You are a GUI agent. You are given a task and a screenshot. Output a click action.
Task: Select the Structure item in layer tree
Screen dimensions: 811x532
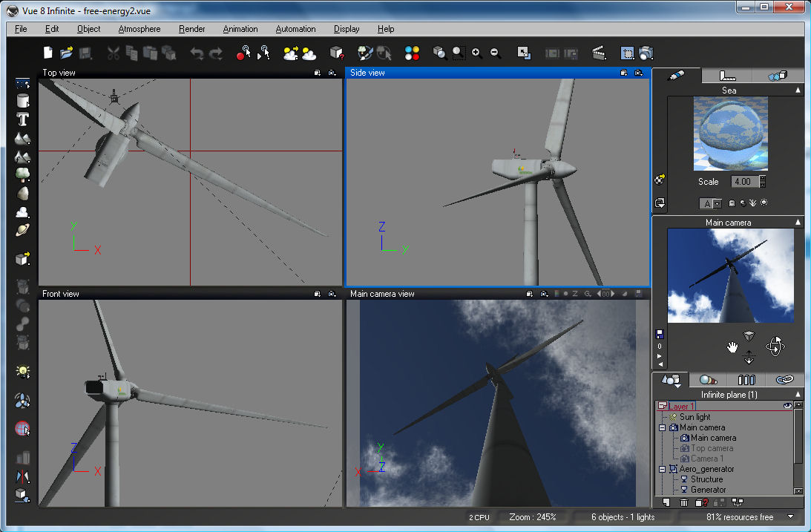tap(706, 479)
